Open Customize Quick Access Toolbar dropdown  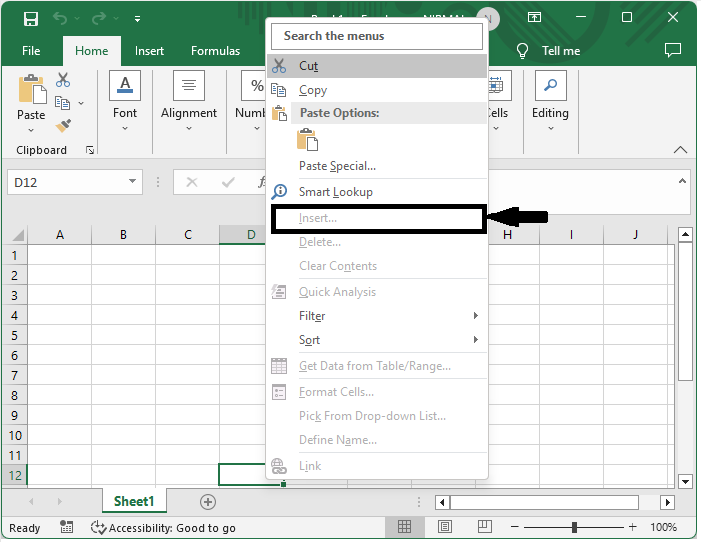point(137,19)
